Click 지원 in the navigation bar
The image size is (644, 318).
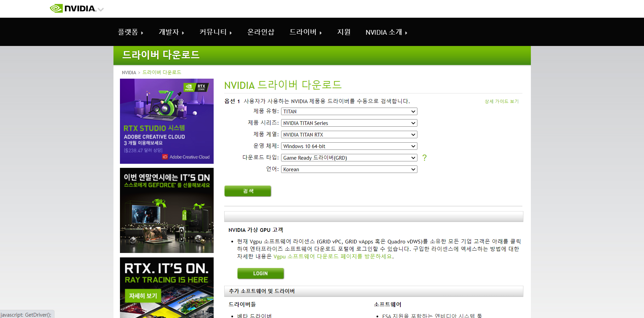(344, 32)
